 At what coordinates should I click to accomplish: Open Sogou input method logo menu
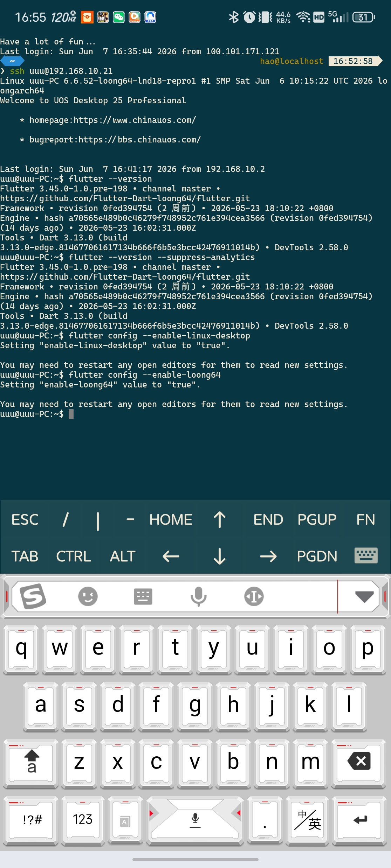[33, 596]
